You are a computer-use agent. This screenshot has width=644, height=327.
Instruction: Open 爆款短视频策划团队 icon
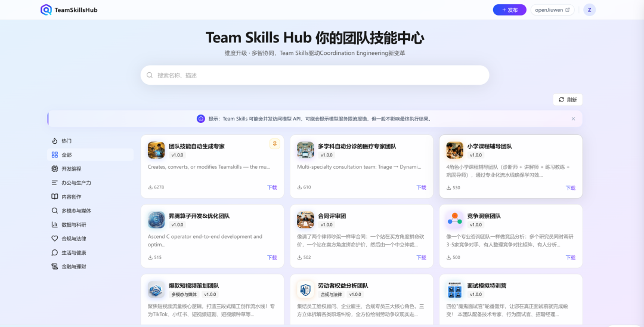(156, 289)
